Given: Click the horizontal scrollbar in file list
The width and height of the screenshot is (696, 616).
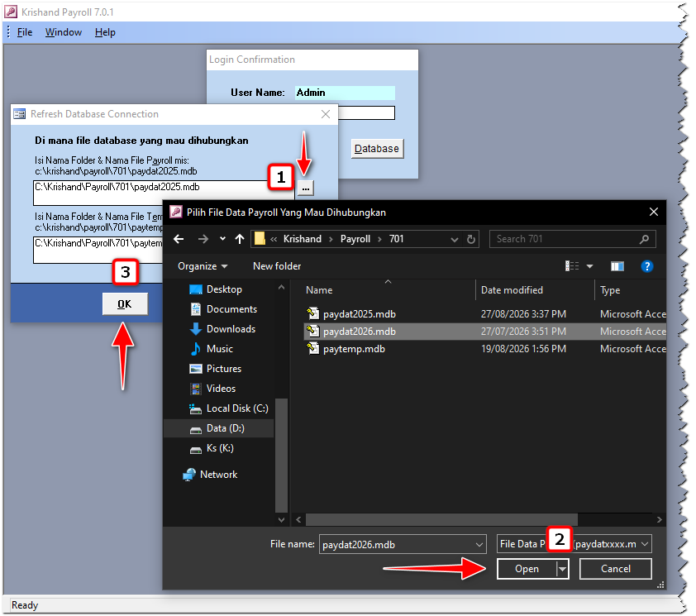Looking at the screenshot, I should point(441,519).
